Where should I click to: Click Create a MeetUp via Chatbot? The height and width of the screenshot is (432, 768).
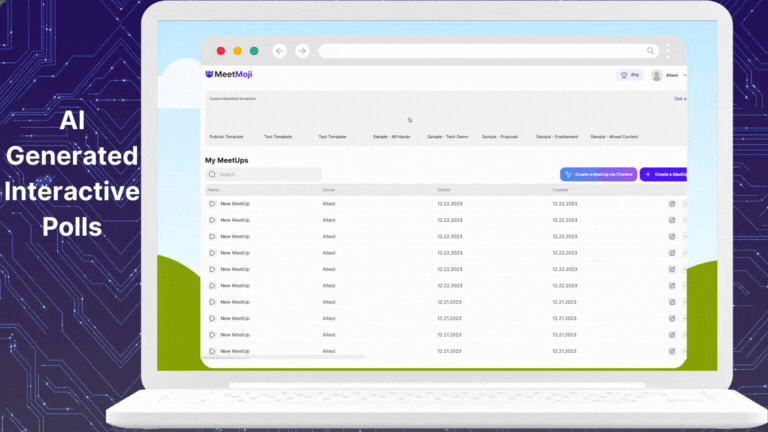coord(599,174)
